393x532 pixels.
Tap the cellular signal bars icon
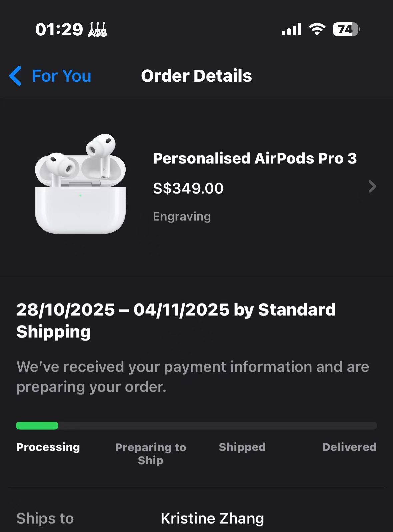292,29
